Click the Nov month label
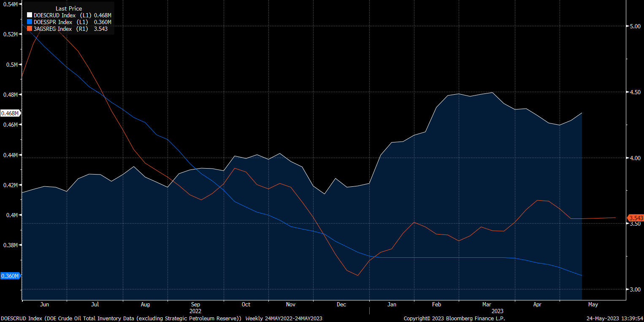The image size is (644, 322). (x=291, y=304)
